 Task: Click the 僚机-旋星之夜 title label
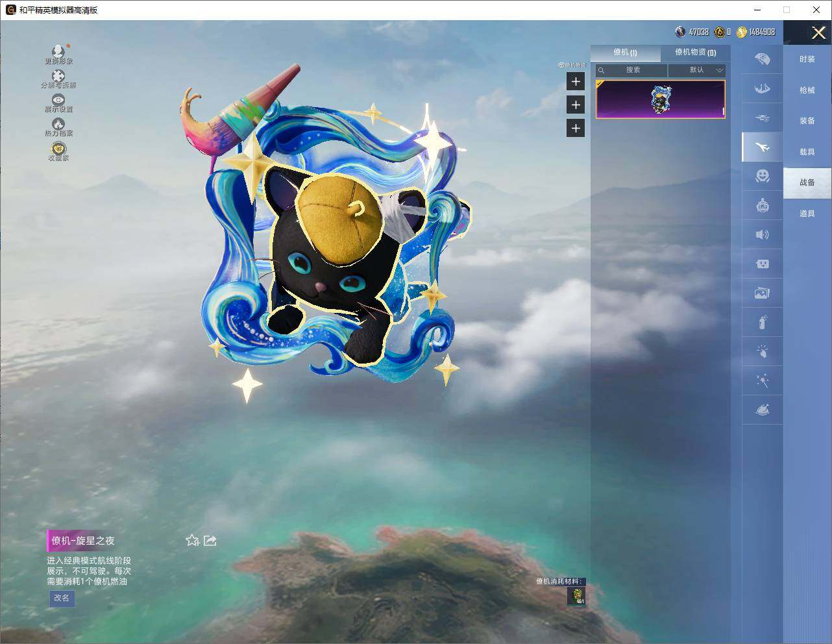pyautogui.click(x=83, y=541)
